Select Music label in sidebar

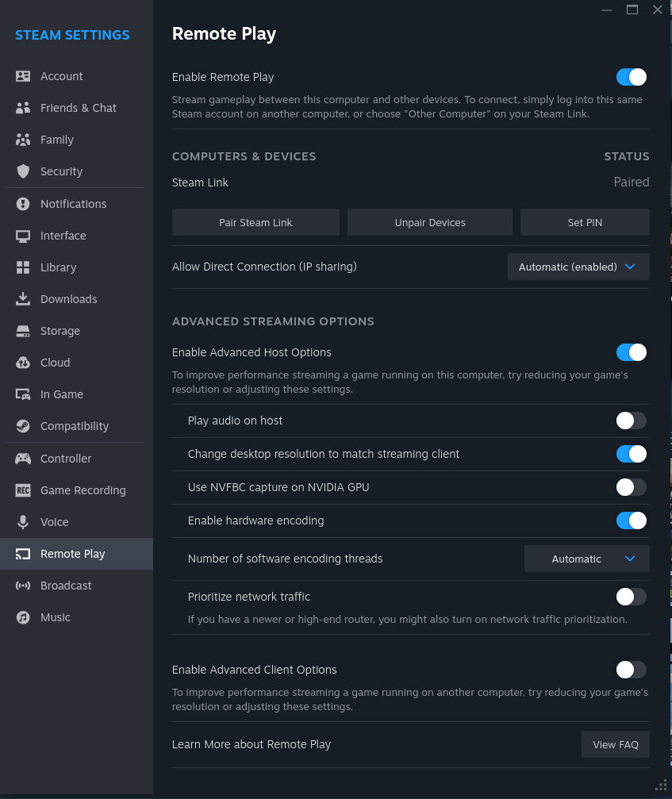click(55, 617)
